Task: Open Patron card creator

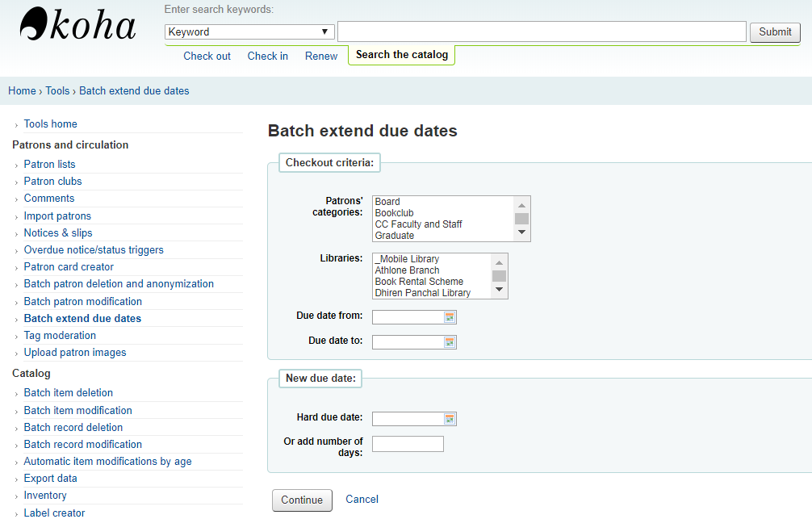Action: (69, 266)
